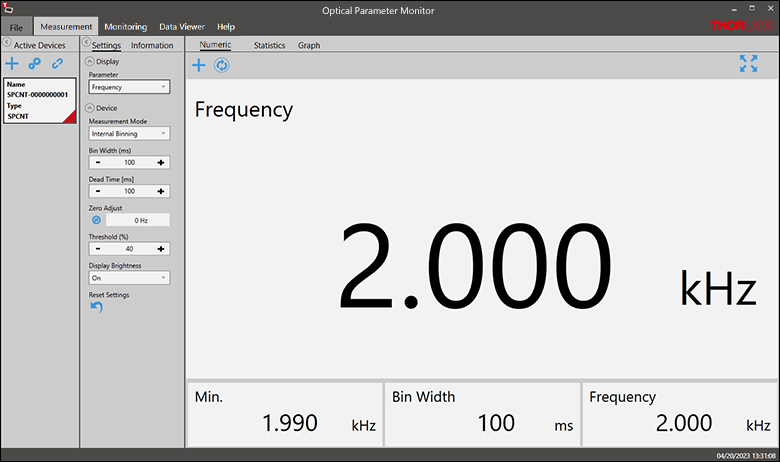The image size is (780, 462).
Task: Open the Parameter dropdown showing Frequency
Action: [x=129, y=87]
